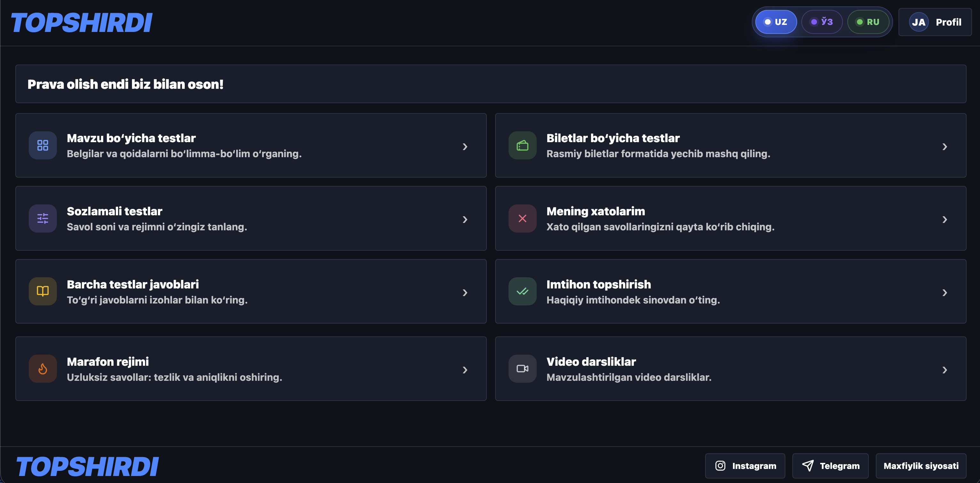Screen dimensions: 980x483
Task: Select the UZ language option
Action: (x=776, y=22)
